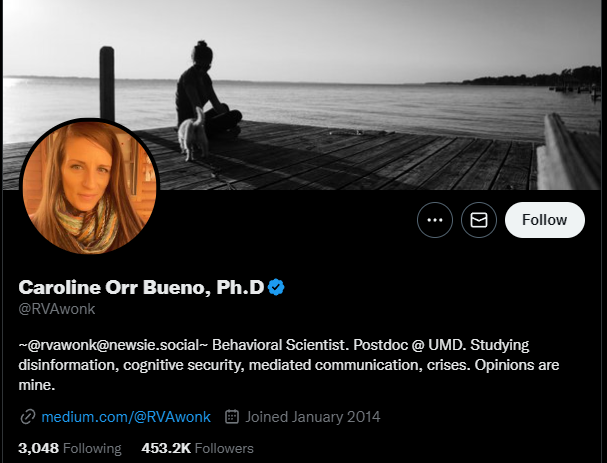This screenshot has width=607, height=463.
Task: Click the calendar icon beside Joined date
Action: click(232, 416)
